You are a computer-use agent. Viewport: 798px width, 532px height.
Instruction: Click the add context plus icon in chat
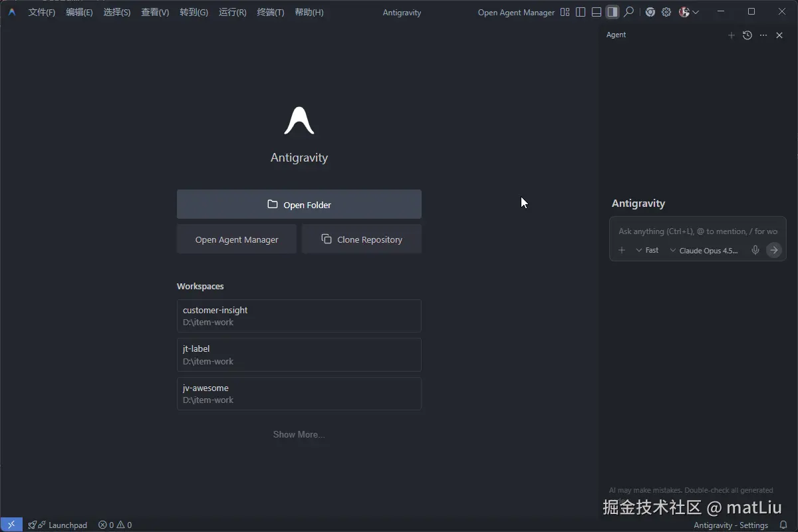point(622,250)
